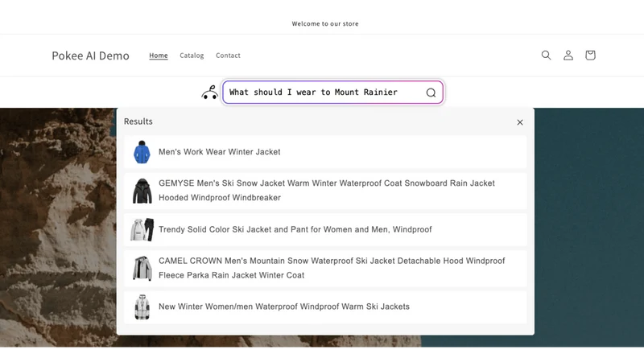The width and height of the screenshot is (644, 362).
Task: Close the Results panel
Action: pyautogui.click(x=520, y=122)
